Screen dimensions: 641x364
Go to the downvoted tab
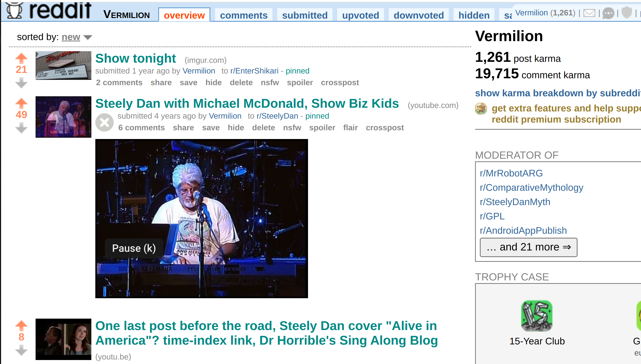(419, 15)
